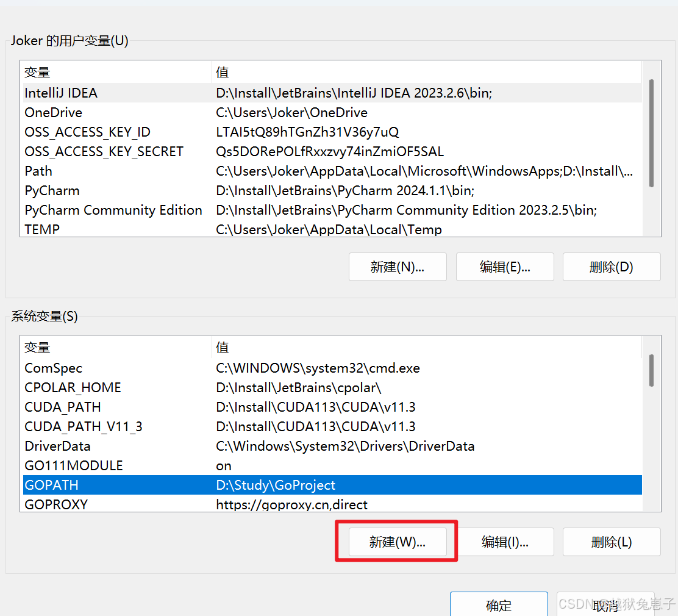Click the CUDA_PATH_V11_3 value cell
Screen dimensions: 678x616
click(316, 426)
